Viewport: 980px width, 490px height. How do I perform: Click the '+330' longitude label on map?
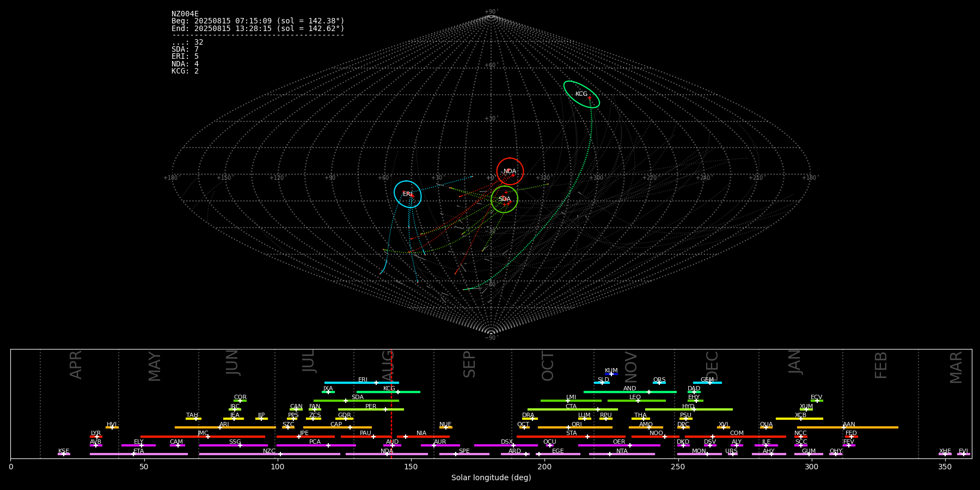pos(543,178)
